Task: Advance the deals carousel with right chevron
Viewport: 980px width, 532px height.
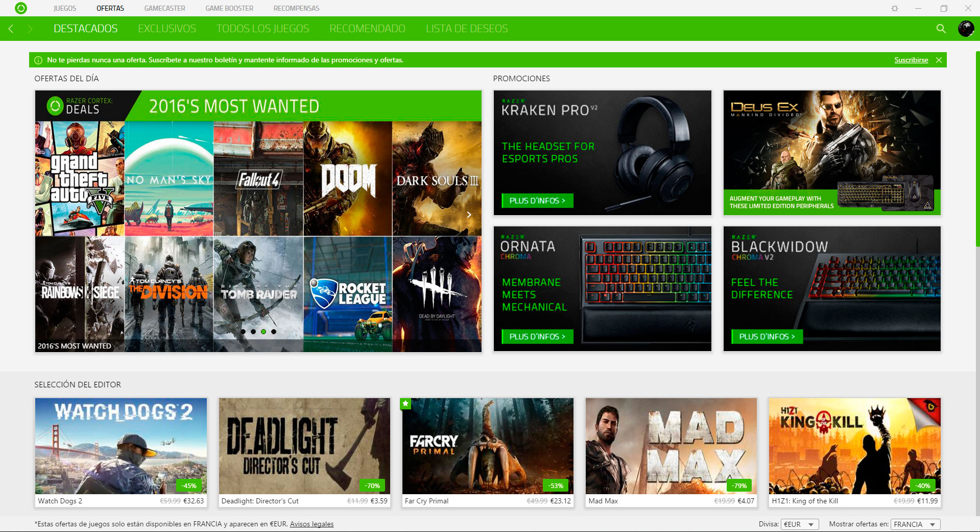Action: [469, 215]
